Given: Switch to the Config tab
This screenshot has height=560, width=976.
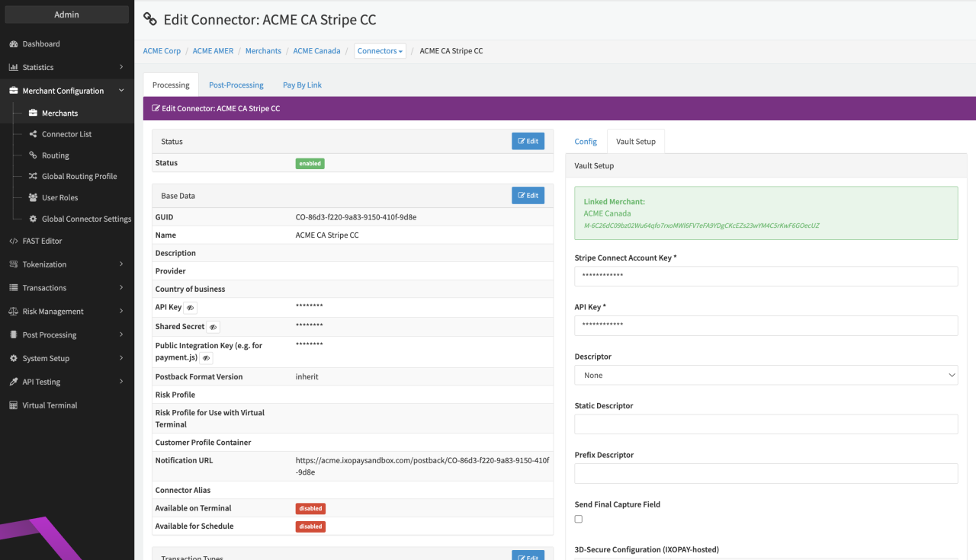Looking at the screenshot, I should (586, 142).
